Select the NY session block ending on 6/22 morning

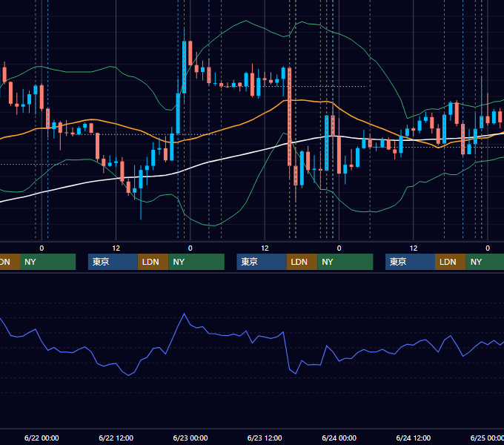47,262
